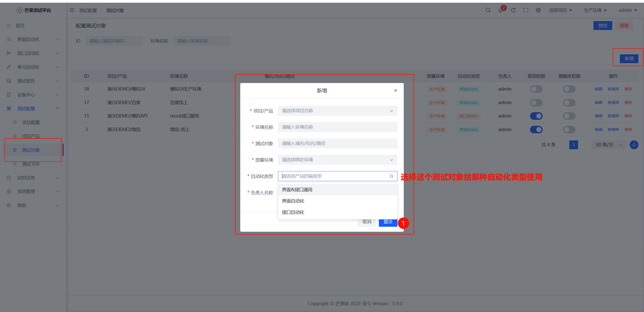
Task: Open the 项目/产品 dropdown in dialog
Action: click(x=337, y=111)
